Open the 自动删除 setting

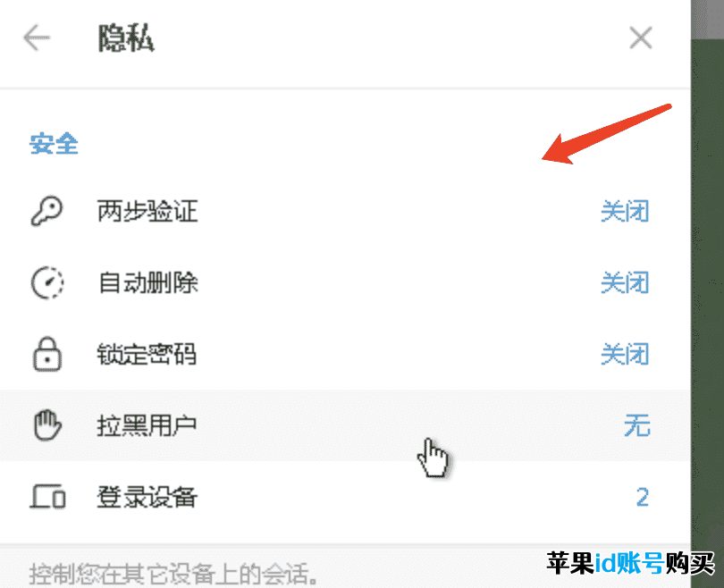pyautogui.click(x=345, y=282)
